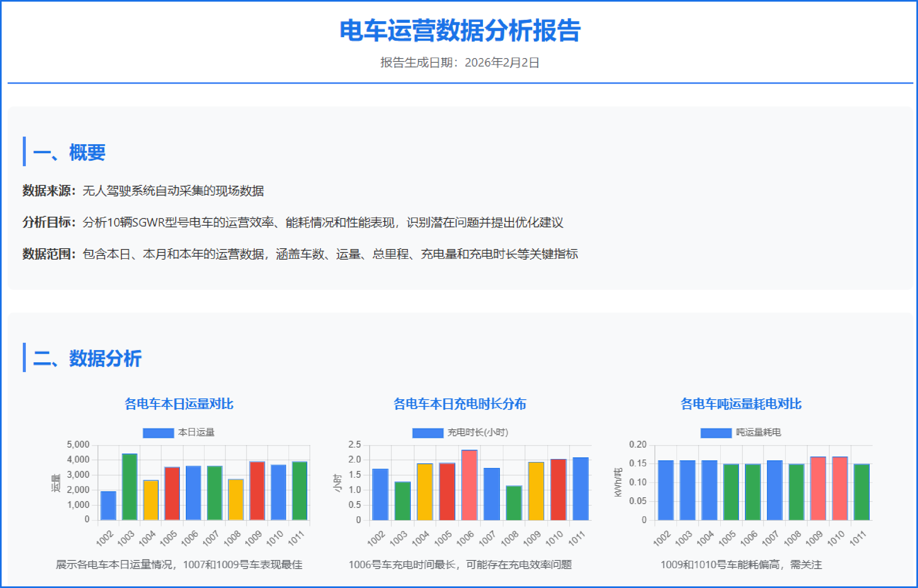Click the 一、概要 section heading
The image size is (918, 588).
(x=69, y=152)
